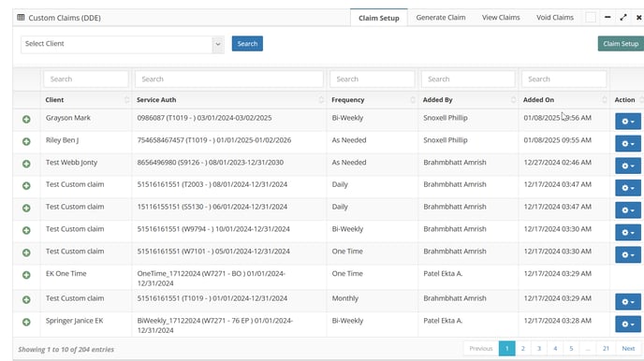
Task: Open gear action menu for Monthly row
Action: click(628, 301)
